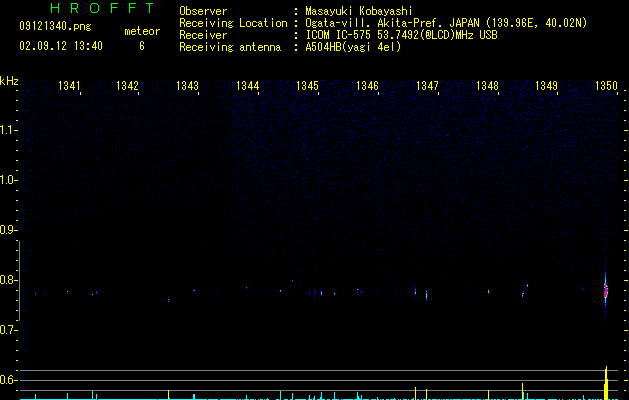Click the Observer label
629x400 pixels.
pos(203,11)
